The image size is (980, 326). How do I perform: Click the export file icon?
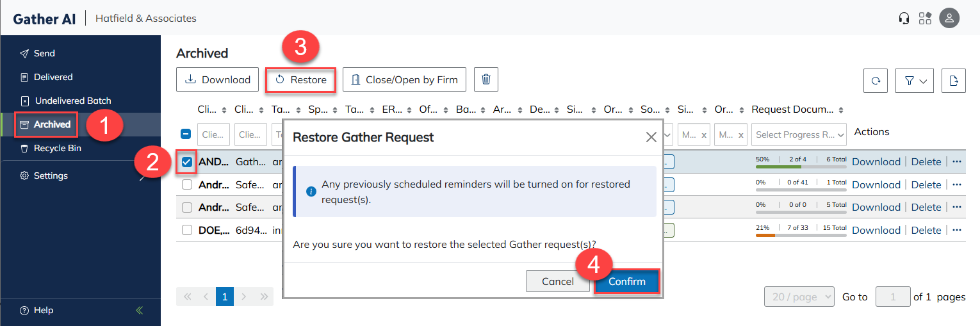tap(953, 81)
